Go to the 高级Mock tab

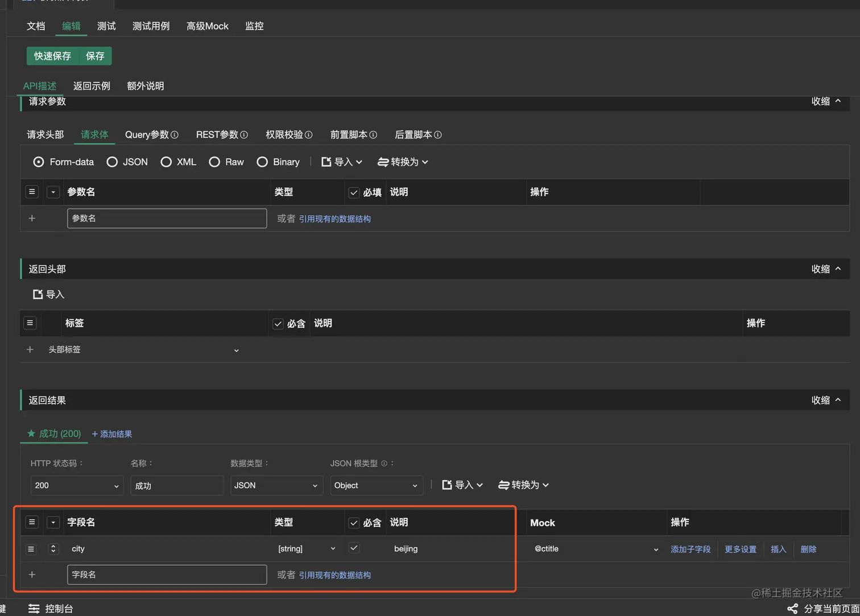click(208, 26)
